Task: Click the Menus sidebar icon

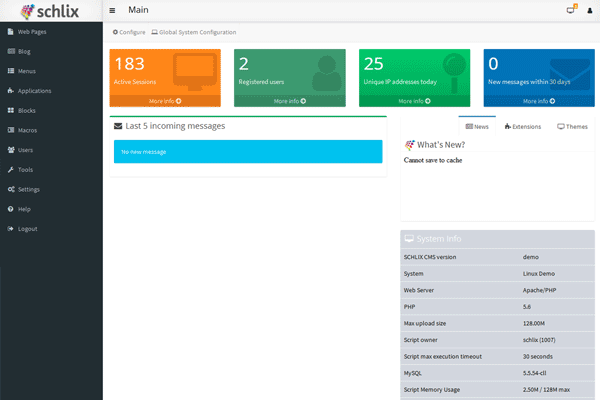Action: pos(11,71)
